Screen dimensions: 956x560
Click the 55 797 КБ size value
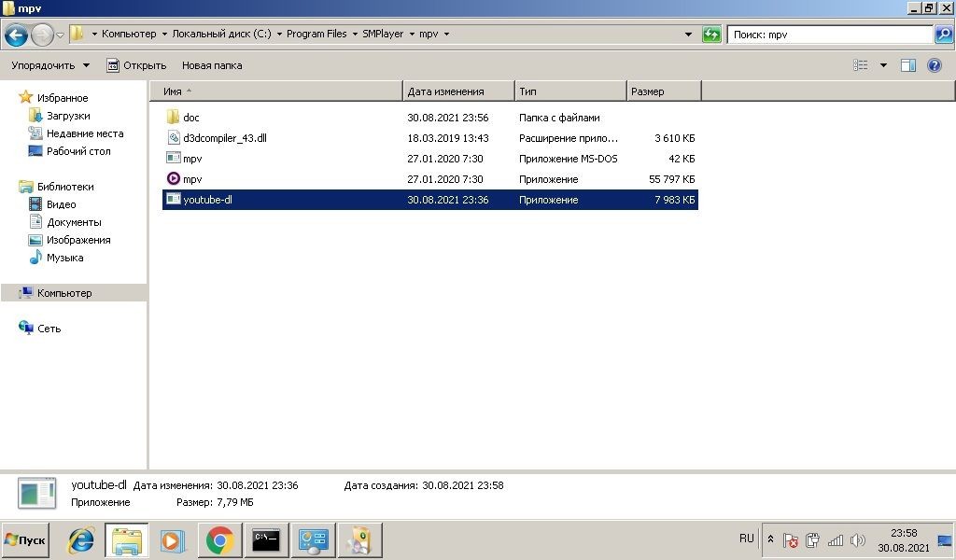tap(672, 179)
